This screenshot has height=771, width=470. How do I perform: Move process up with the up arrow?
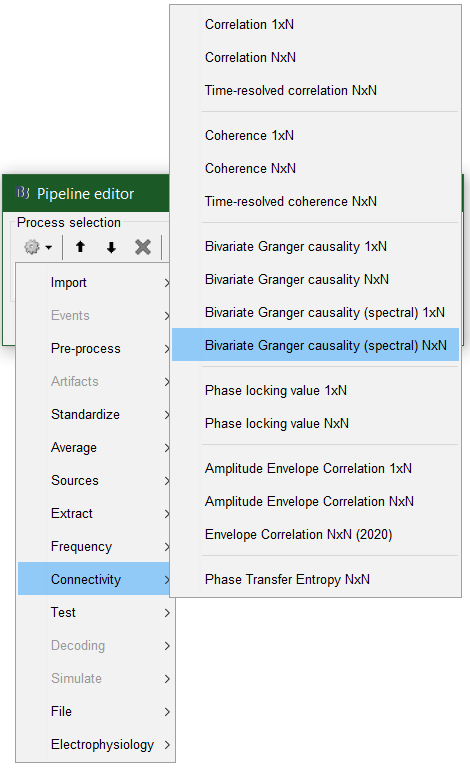[x=80, y=247]
